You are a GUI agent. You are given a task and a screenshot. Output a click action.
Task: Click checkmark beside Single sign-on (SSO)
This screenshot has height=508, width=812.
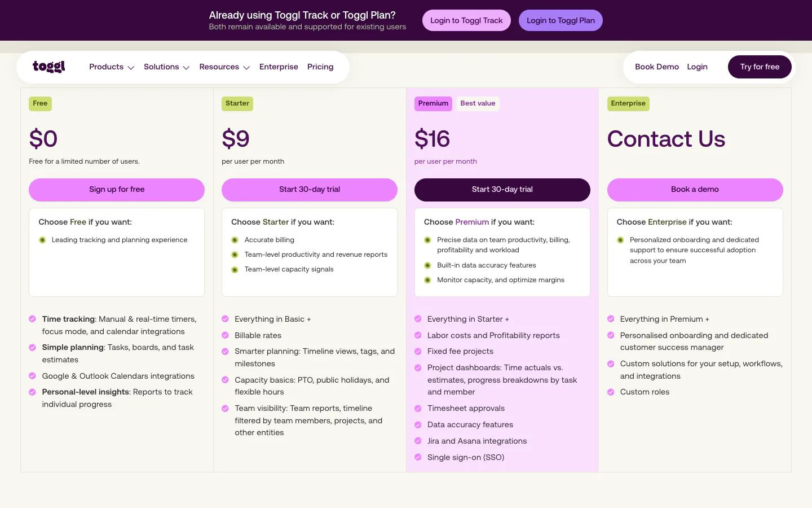[x=418, y=457]
